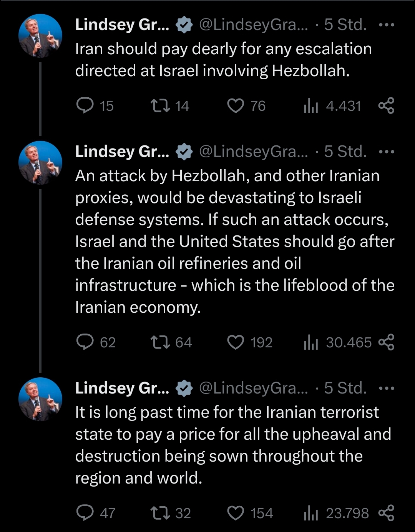Open the @LindseyGra... handle on the second tweet
The width and height of the screenshot is (415, 532).
253,152
